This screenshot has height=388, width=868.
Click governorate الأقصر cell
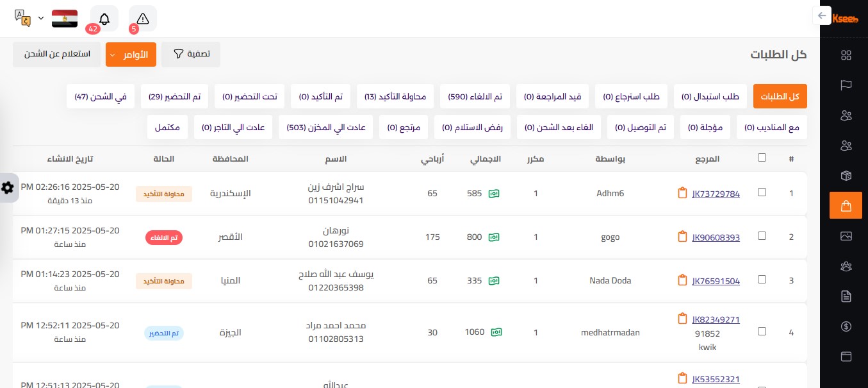[230, 237]
